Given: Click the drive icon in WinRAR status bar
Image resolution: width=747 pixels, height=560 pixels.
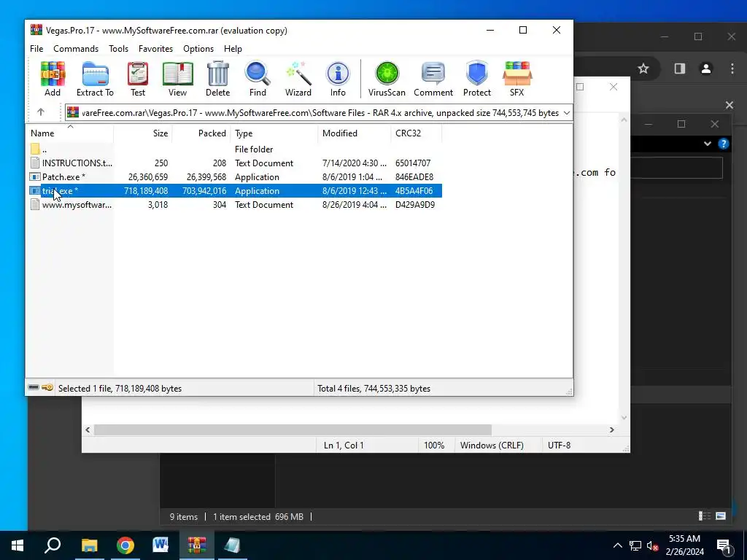Looking at the screenshot, I should [34, 388].
